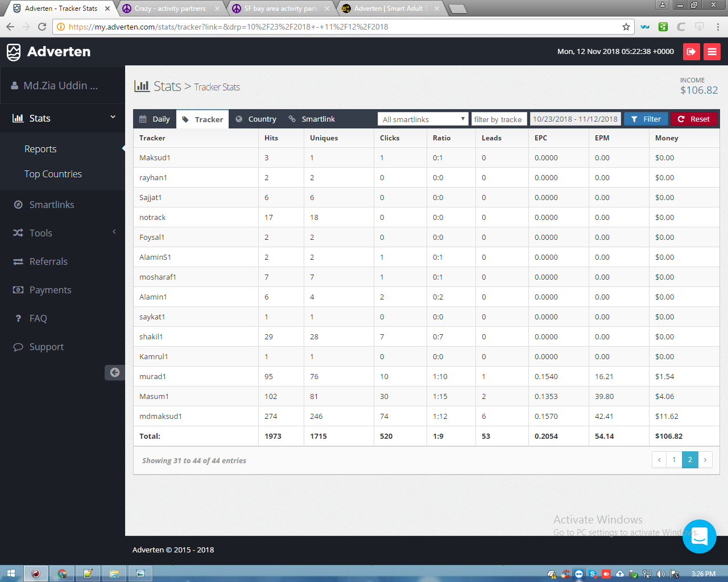The width and height of the screenshot is (728, 582).
Task: Click the browser back arrow
Action: pyautogui.click(x=10, y=27)
